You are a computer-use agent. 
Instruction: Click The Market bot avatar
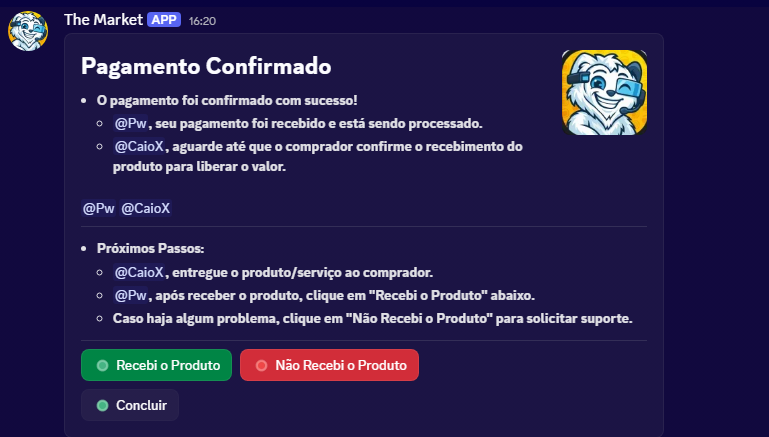28,31
